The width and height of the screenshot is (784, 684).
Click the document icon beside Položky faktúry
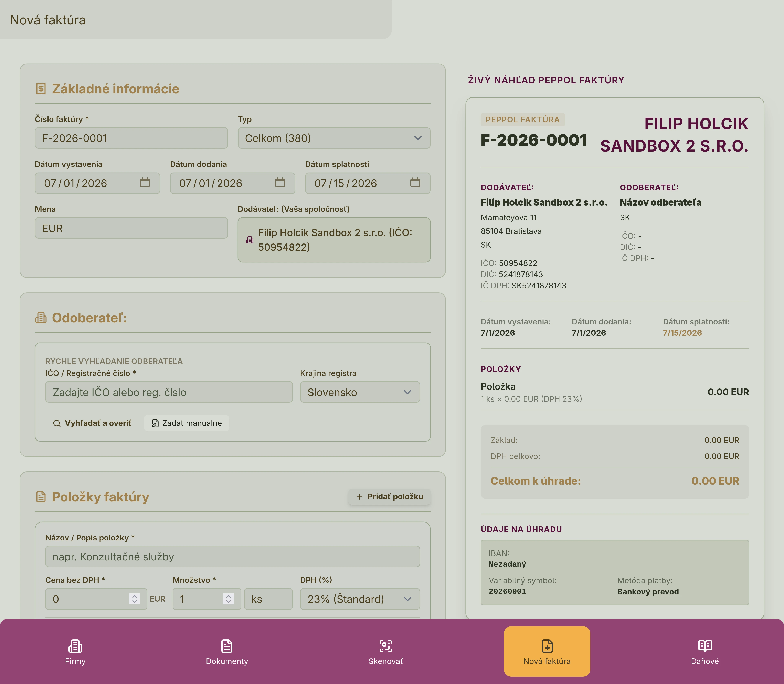[x=41, y=497]
